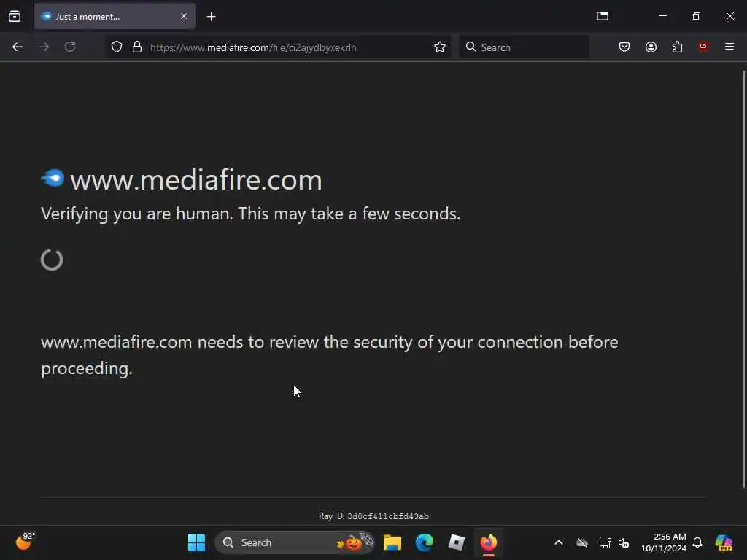This screenshot has width=747, height=560.
Task: Go back to previous page
Action: tap(18, 47)
